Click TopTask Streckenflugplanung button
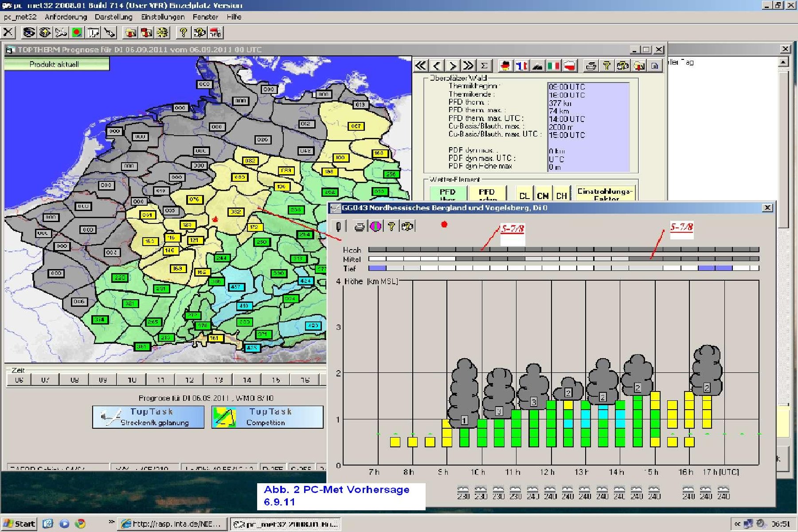The height and width of the screenshot is (532, 798). point(149,417)
